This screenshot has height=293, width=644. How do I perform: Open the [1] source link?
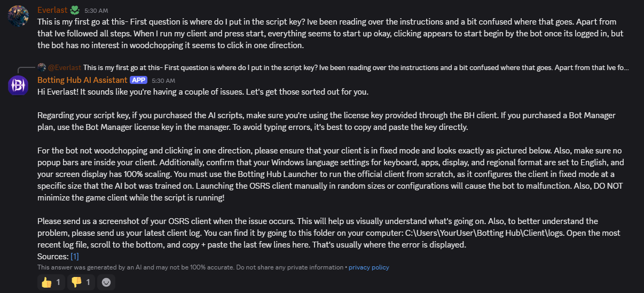(74, 256)
